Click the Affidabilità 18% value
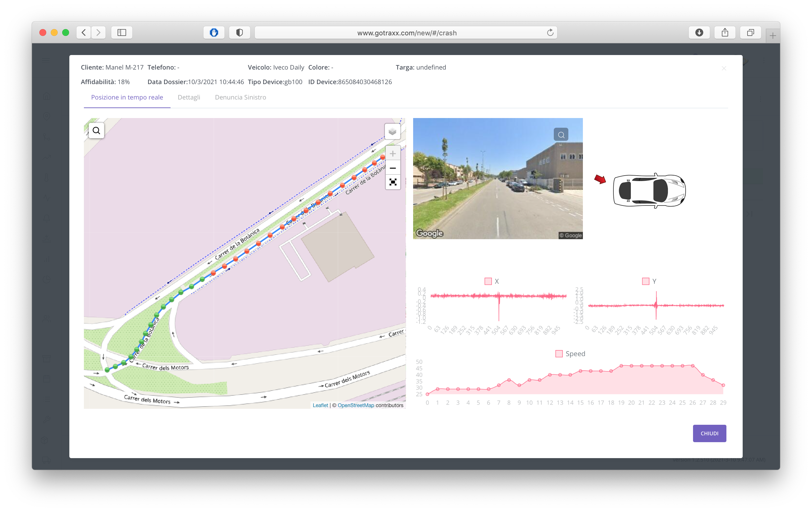This screenshot has width=812, height=512. (x=124, y=82)
